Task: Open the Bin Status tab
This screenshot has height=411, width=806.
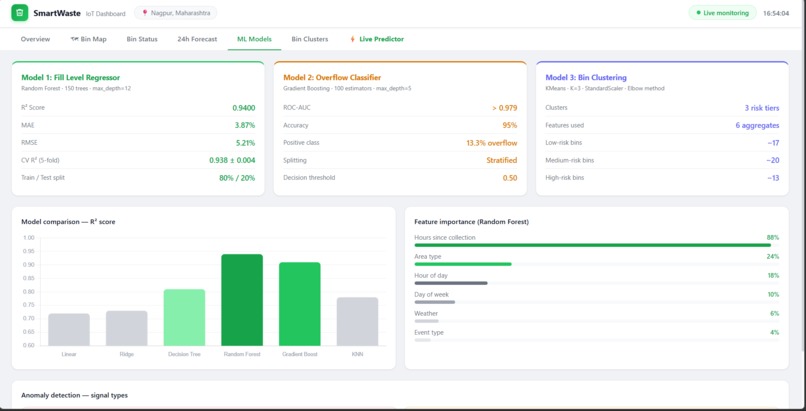Action: [142, 39]
